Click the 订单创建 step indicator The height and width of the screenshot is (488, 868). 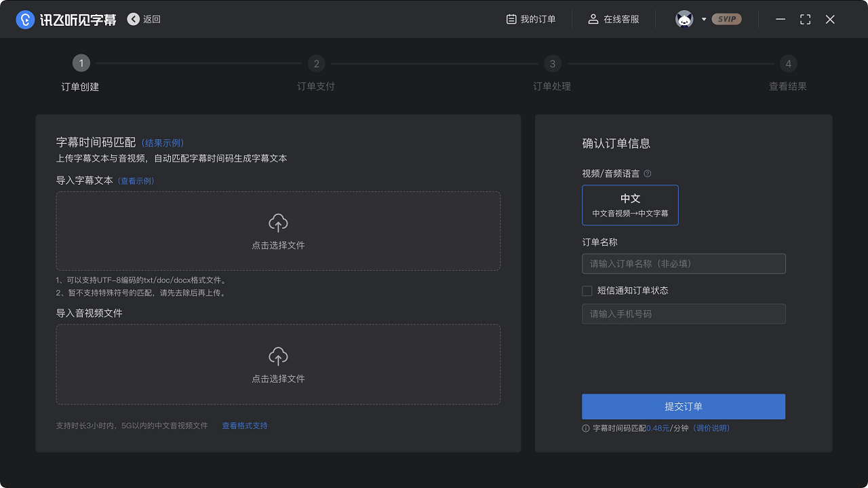click(x=81, y=62)
